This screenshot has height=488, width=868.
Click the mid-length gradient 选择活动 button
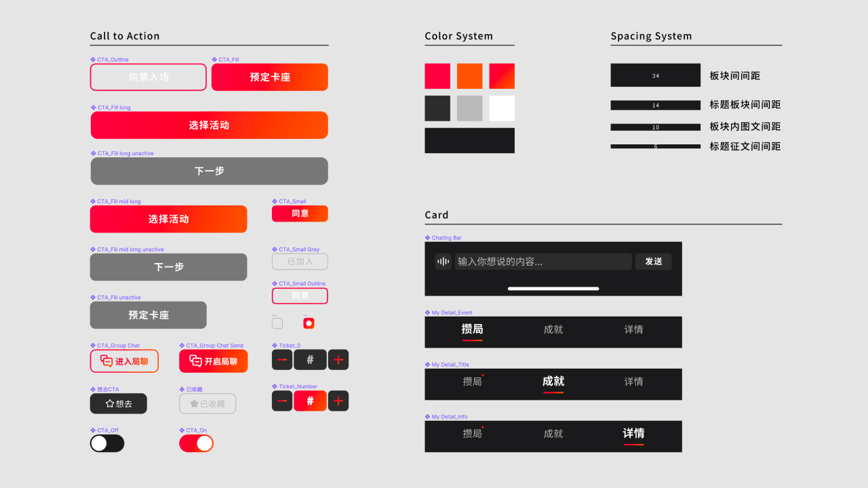(x=169, y=219)
